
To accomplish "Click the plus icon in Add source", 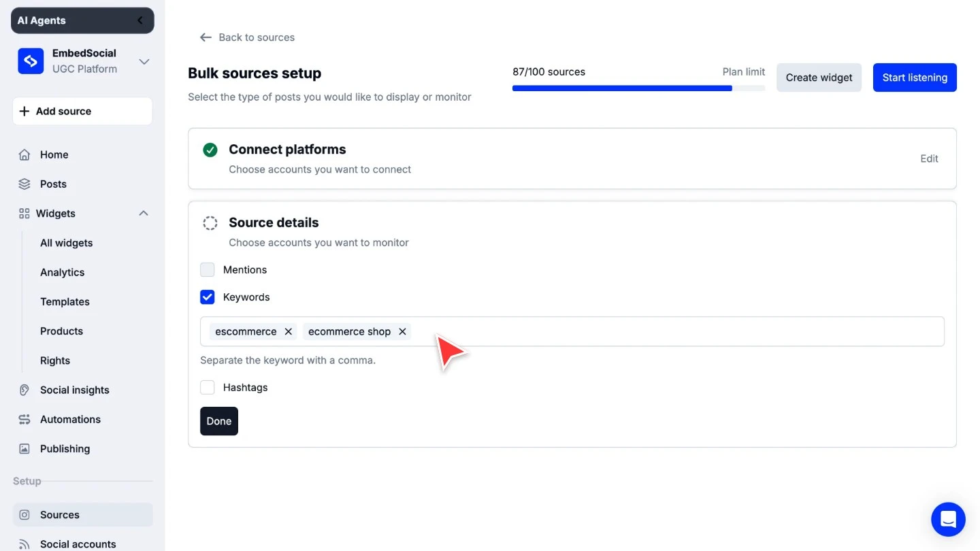I will (x=24, y=111).
